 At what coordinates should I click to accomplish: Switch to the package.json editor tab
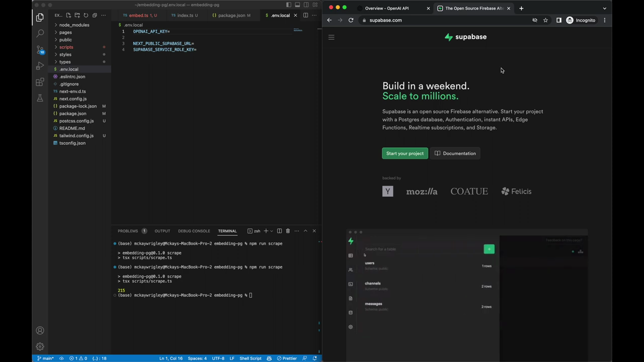point(231,15)
